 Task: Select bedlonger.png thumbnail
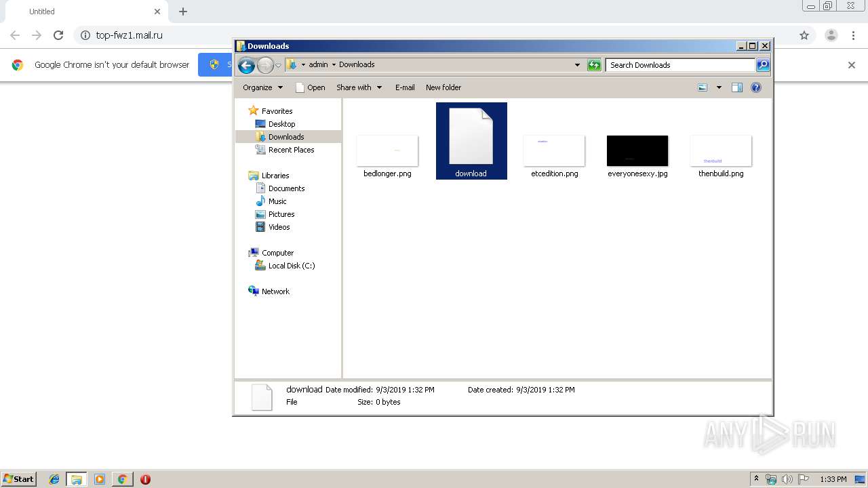click(387, 150)
